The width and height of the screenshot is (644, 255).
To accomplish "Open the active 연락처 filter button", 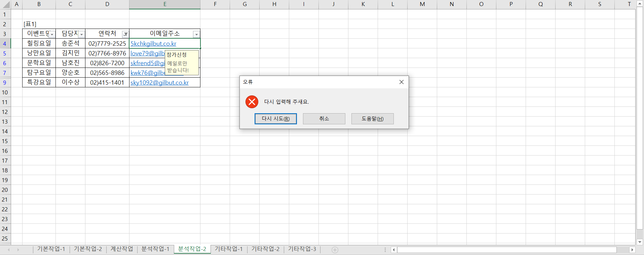I will tap(125, 34).
